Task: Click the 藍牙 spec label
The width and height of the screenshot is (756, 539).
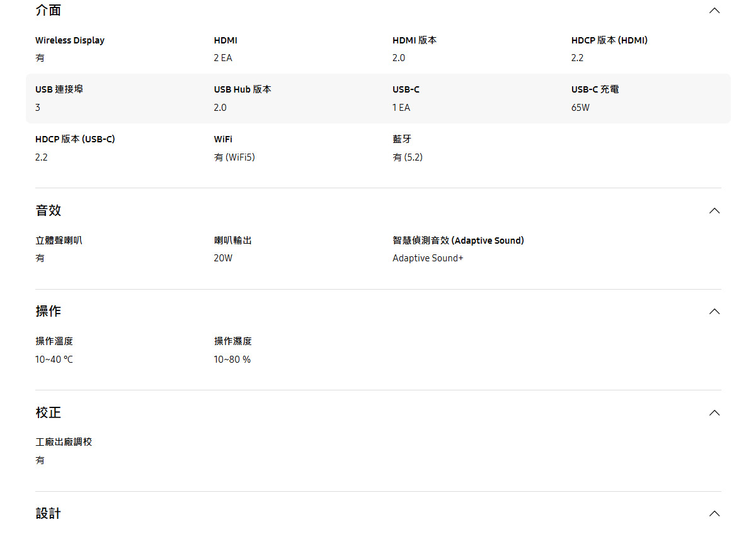Action: pyautogui.click(x=402, y=139)
